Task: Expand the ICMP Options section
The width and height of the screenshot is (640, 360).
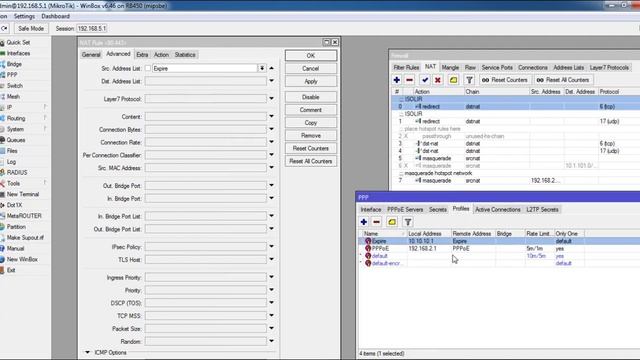Action: click(87, 352)
